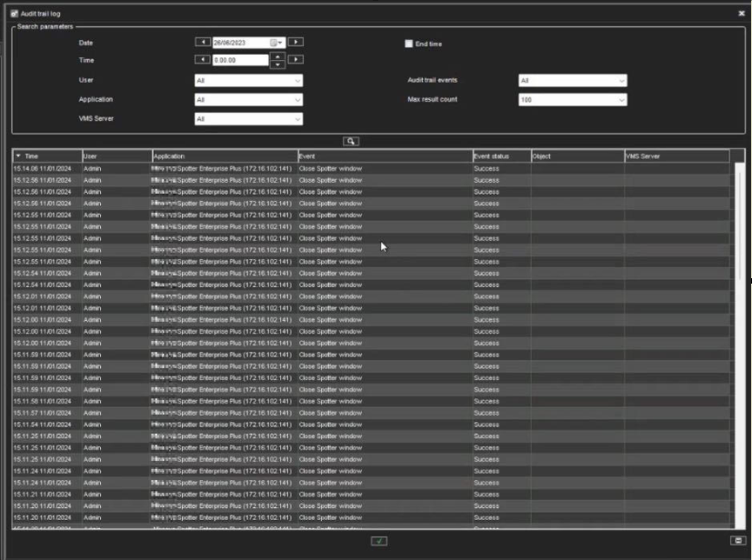Image resolution: width=752 pixels, height=560 pixels.
Task: Open the calendar picker in Date field
Action: click(276, 43)
